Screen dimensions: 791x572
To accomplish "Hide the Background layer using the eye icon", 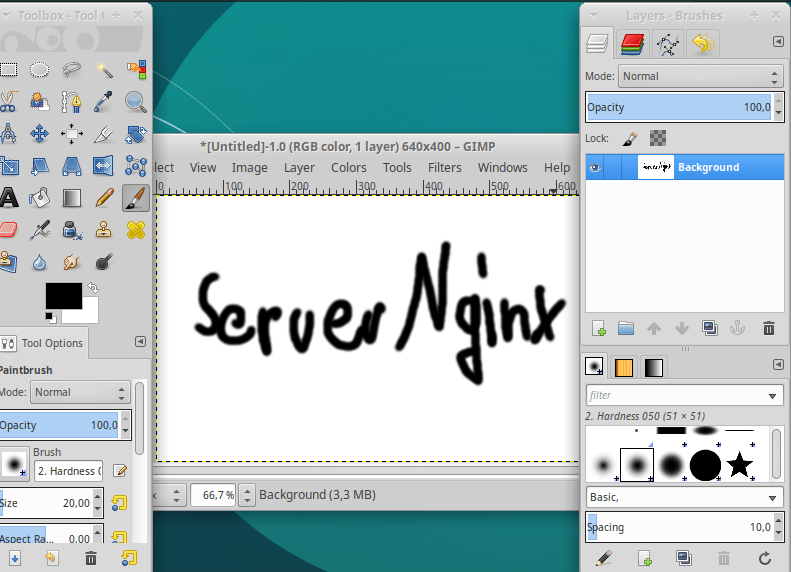I will point(595,168).
